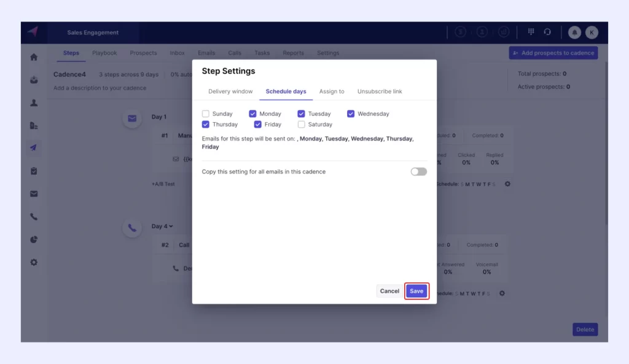Uncheck the Monday checkbox

click(x=252, y=114)
